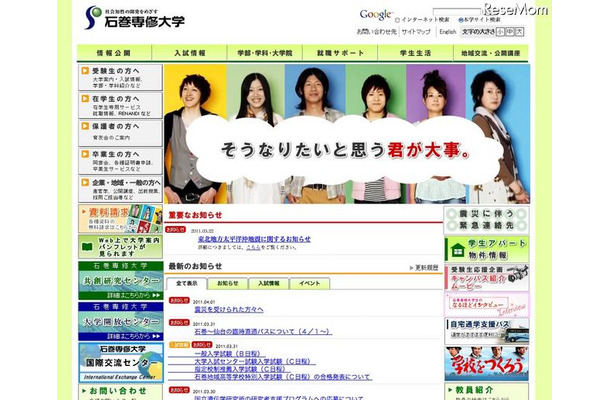Open the お問い合わせ先 link
This screenshot has height=400, width=610.
[x=377, y=32]
